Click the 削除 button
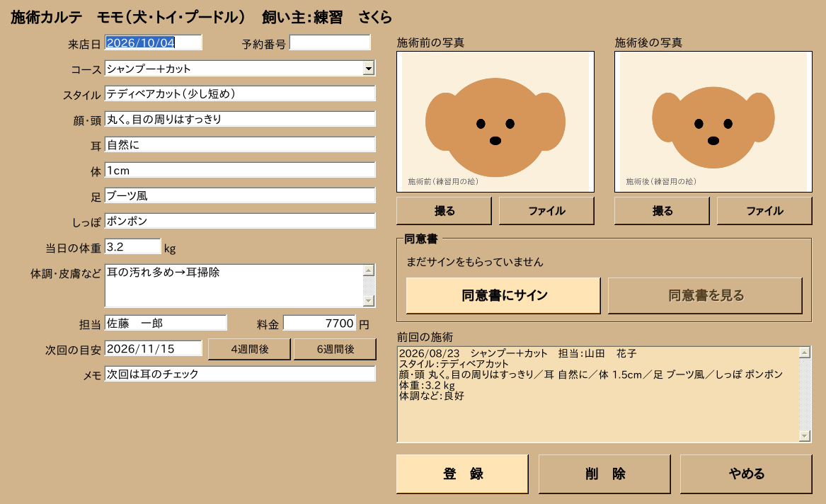Image resolution: width=826 pixels, height=504 pixels. click(604, 474)
